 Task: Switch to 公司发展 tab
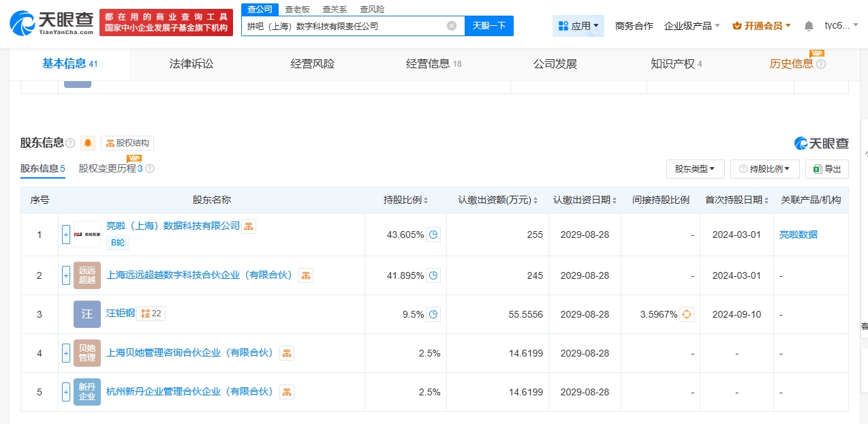point(555,64)
